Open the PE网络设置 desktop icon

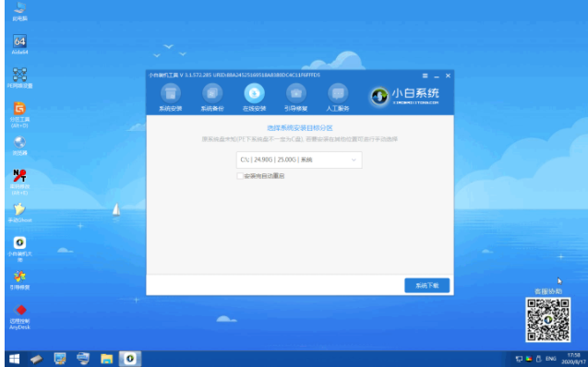19,77
